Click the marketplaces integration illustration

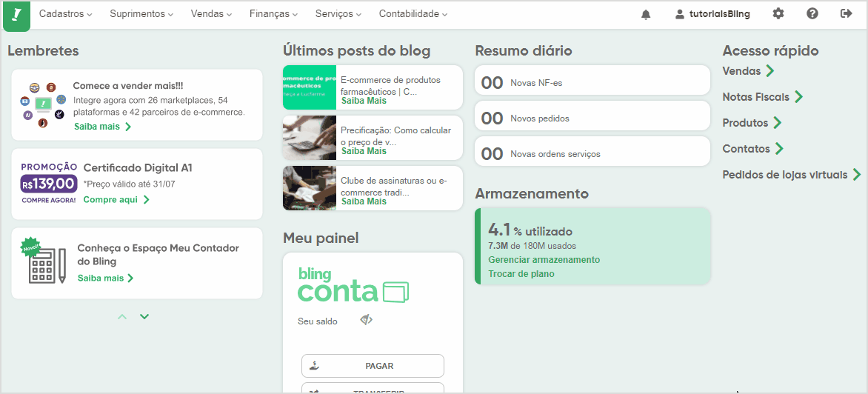[x=43, y=104]
